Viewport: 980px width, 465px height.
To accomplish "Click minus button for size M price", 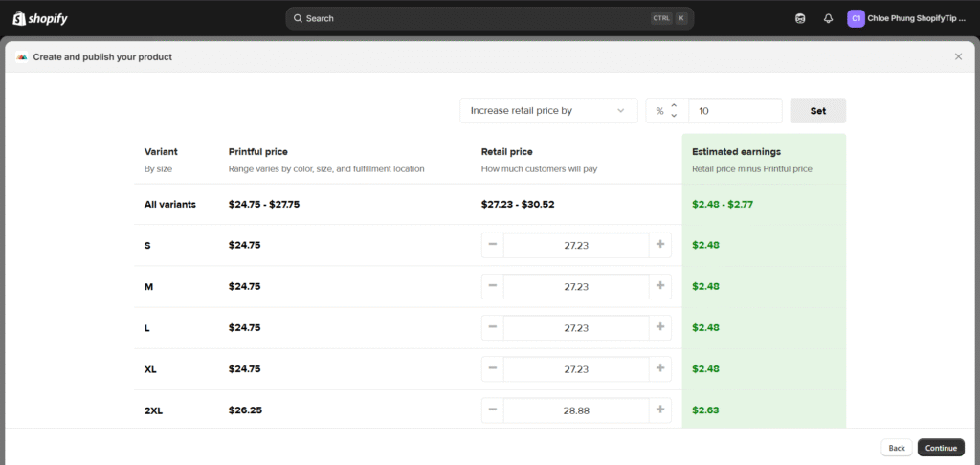I will tap(493, 286).
